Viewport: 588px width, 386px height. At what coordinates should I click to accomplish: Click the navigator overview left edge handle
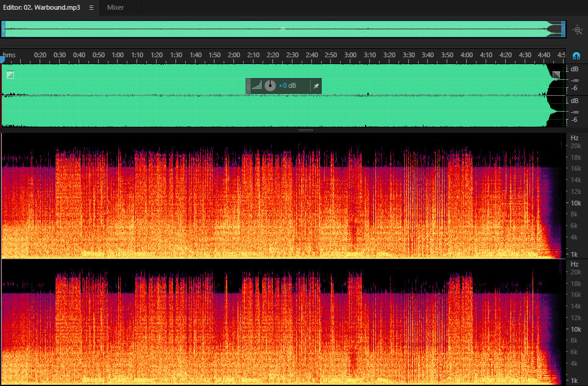4,29
